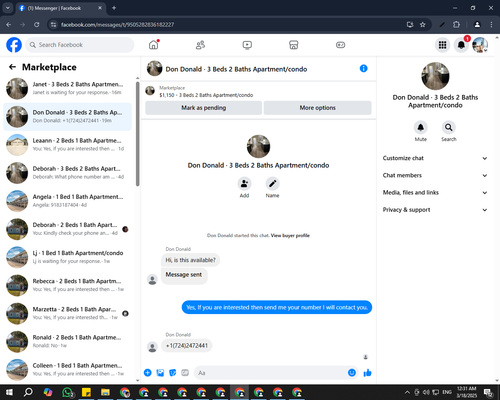Search in conversation magnifier icon
This screenshot has height=400, width=500.
point(449,127)
